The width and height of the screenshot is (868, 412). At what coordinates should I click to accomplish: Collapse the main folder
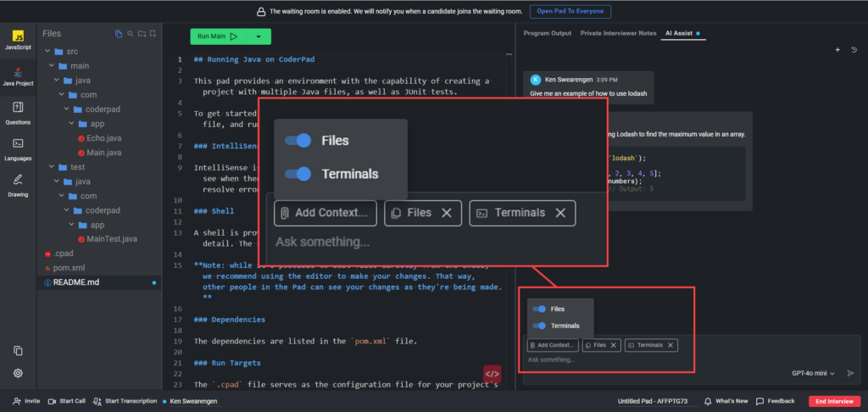[x=51, y=66]
